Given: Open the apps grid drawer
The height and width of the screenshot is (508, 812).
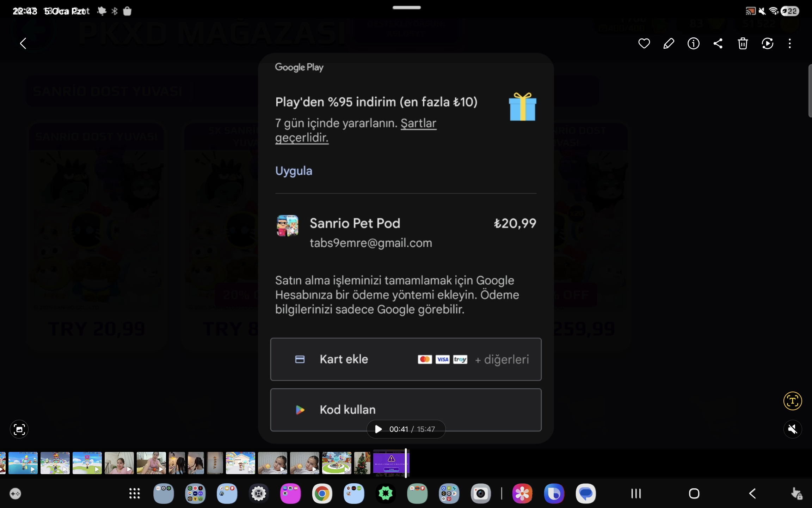Looking at the screenshot, I should (135, 494).
